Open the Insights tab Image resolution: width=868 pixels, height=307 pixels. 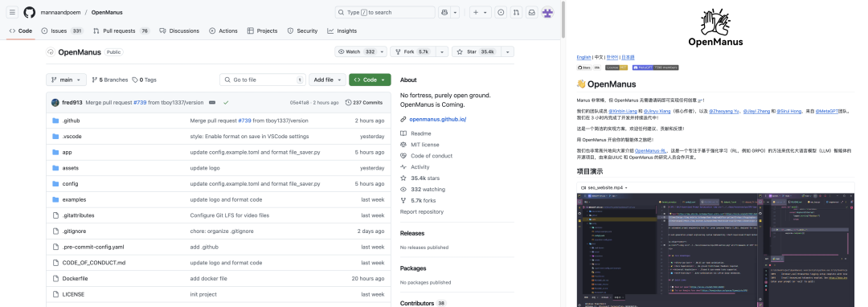click(342, 31)
